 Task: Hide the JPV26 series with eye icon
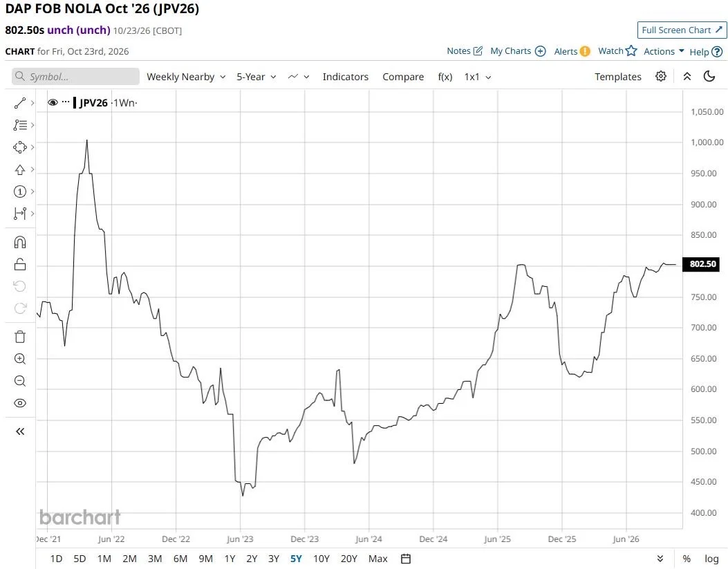coord(53,102)
